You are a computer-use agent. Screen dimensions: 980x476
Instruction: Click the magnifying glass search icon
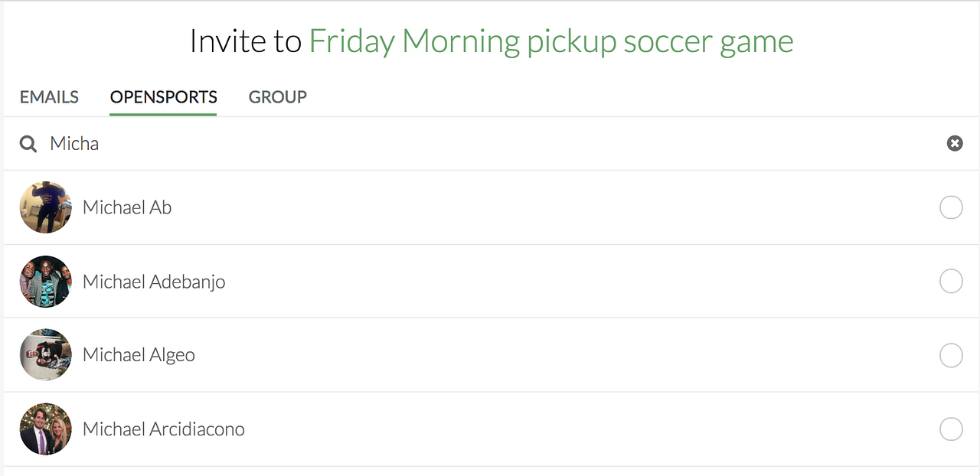[x=28, y=144]
